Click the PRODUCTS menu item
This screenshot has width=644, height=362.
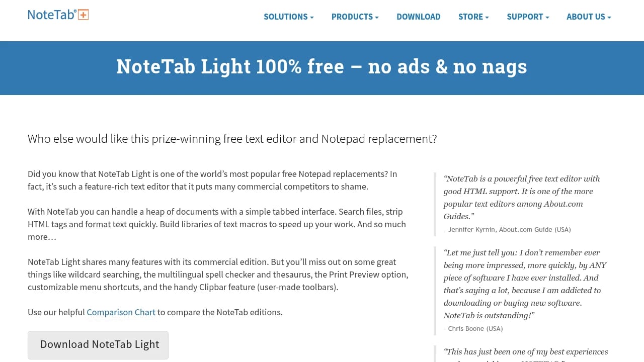click(x=352, y=17)
